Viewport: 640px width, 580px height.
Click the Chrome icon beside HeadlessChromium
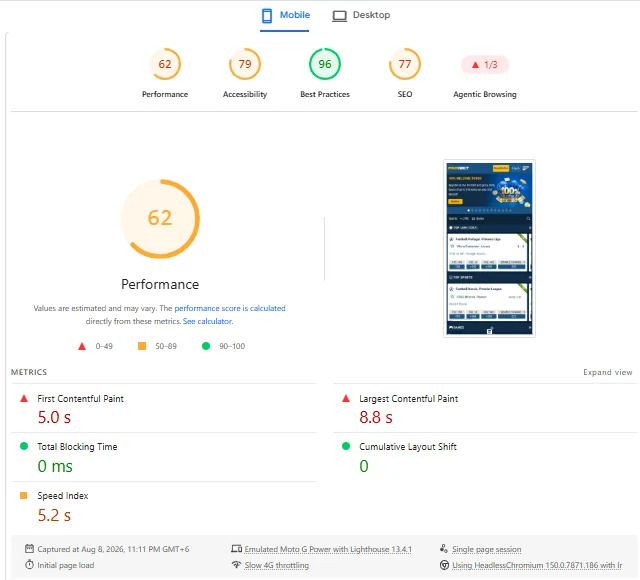coord(444,565)
